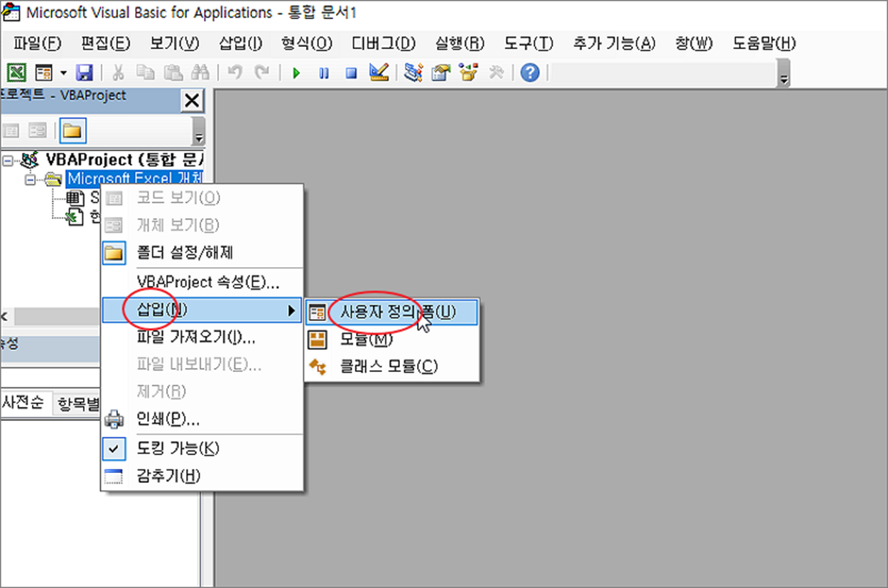
Task: Click the sheet object icon in tree
Action: (74, 199)
